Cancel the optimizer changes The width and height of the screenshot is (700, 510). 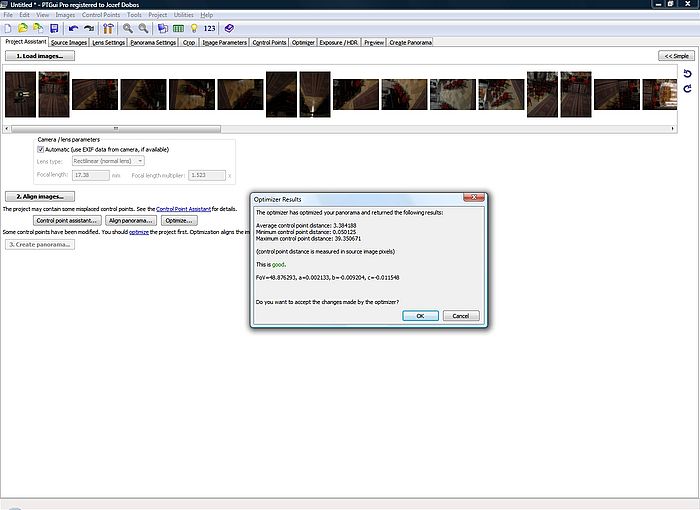click(x=460, y=315)
